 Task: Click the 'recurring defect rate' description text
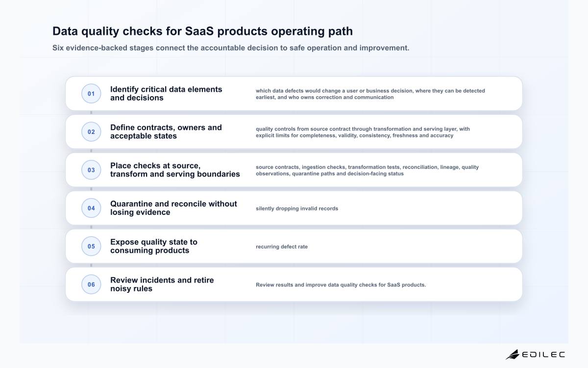[x=282, y=247]
